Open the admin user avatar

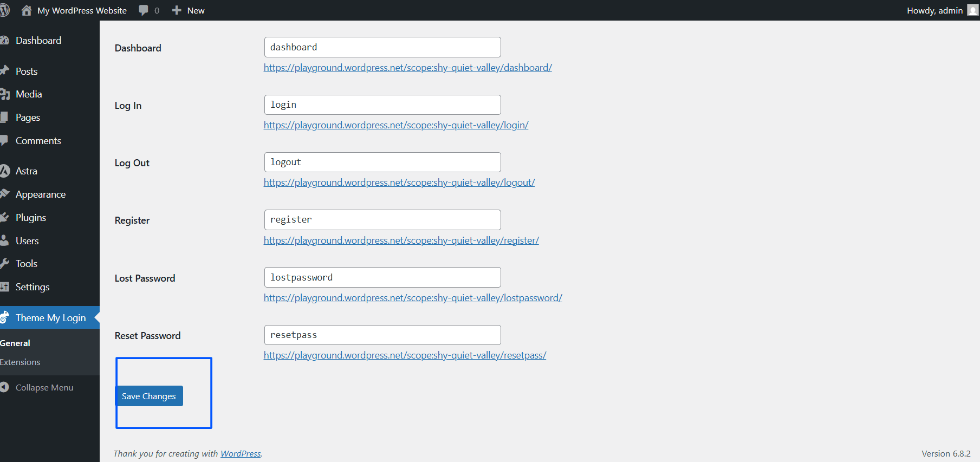pyautogui.click(x=973, y=10)
